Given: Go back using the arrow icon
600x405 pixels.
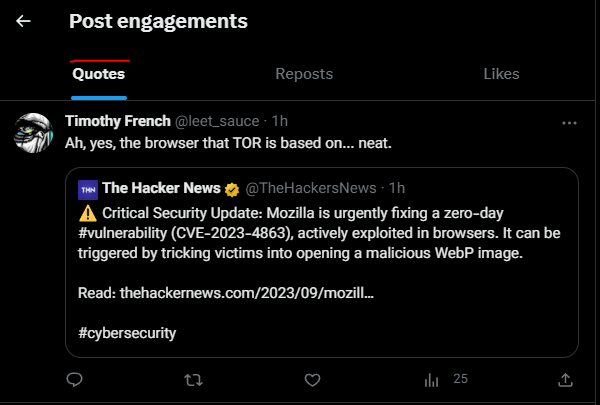Looking at the screenshot, I should coord(23,21).
